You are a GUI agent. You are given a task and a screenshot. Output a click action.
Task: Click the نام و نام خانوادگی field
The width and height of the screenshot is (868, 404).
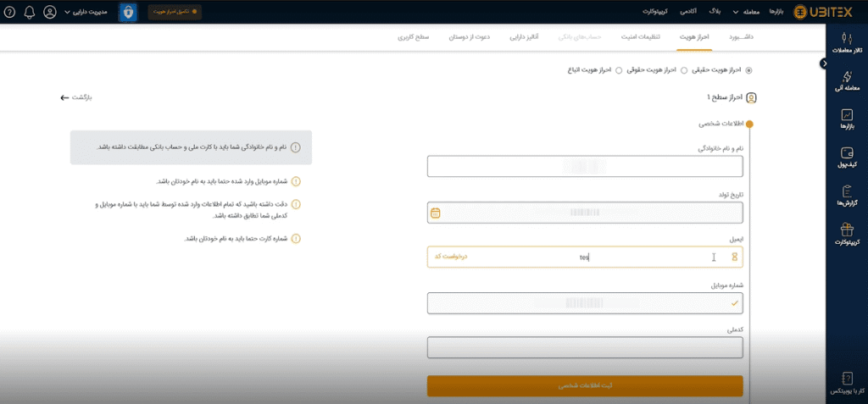point(585,166)
